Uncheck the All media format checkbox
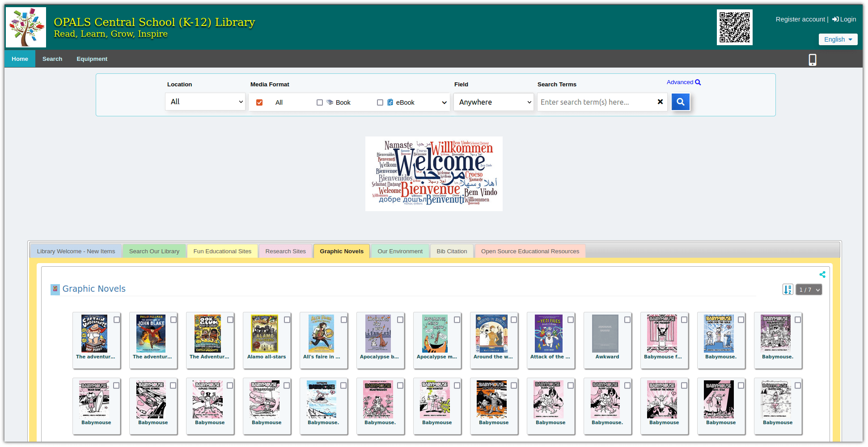 point(259,102)
